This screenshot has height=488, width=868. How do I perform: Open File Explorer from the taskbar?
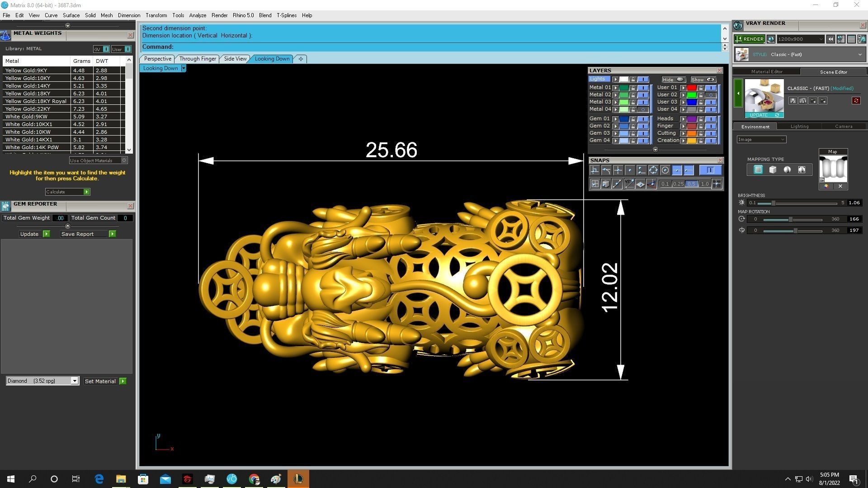tap(121, 479)
